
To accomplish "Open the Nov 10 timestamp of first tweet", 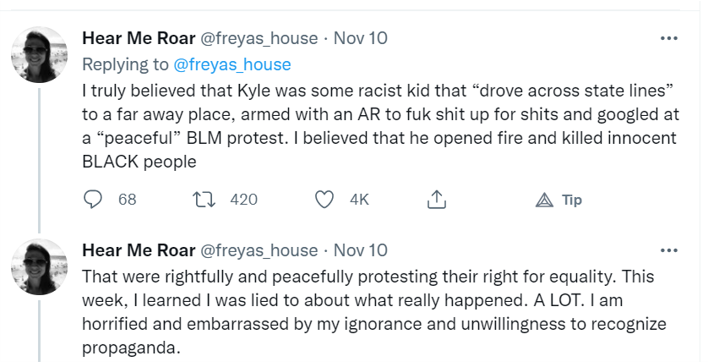I will (x=360, y=38).
